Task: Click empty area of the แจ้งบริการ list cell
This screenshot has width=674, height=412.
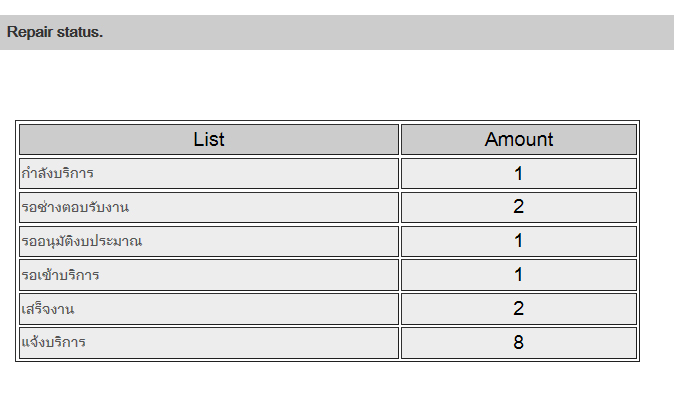Action: 241,343
